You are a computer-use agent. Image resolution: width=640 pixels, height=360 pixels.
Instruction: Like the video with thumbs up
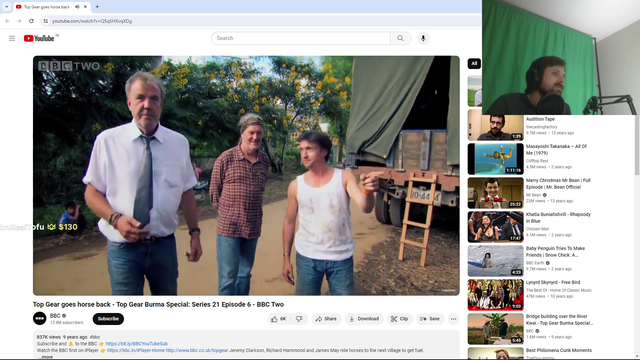coord(279,319)
